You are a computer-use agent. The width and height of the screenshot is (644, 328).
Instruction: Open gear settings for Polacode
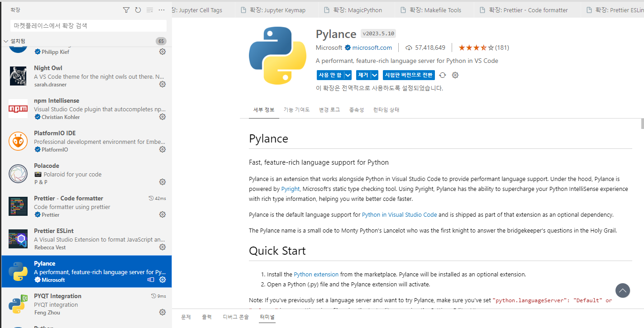click(x=162, y=182)
